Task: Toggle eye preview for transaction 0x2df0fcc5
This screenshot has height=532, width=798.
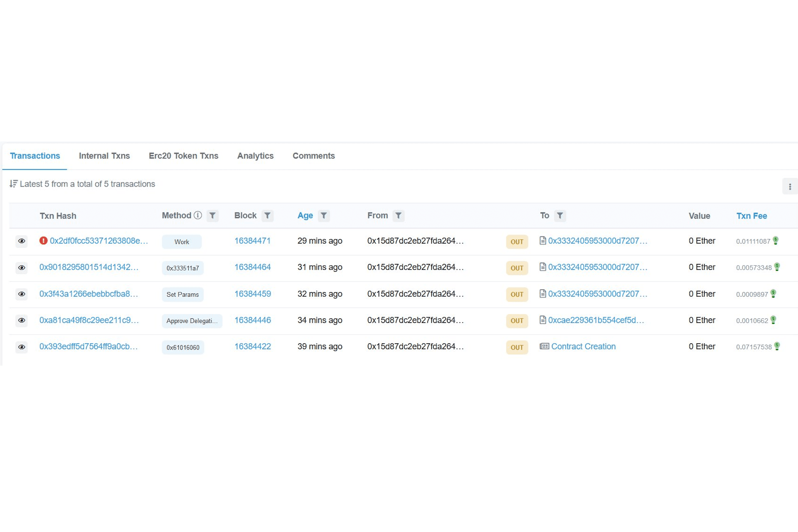Action: pos(22,241)
